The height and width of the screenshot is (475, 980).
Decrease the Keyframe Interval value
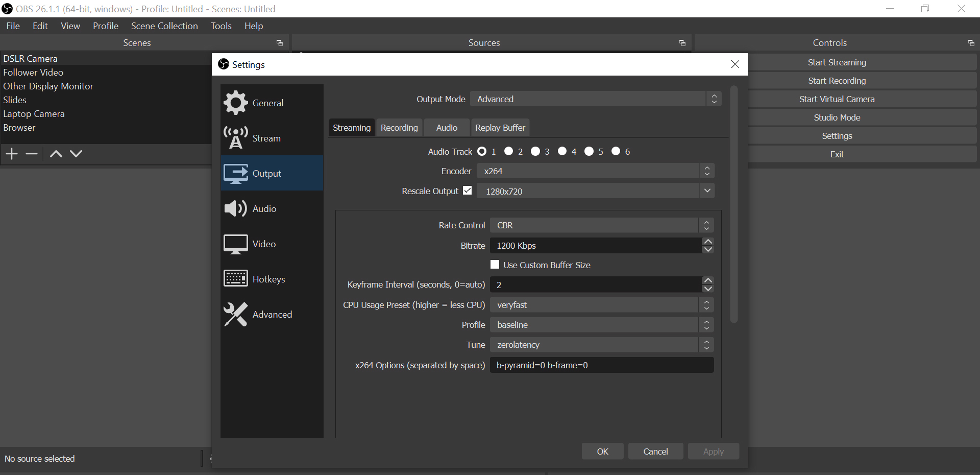[707, 289]
